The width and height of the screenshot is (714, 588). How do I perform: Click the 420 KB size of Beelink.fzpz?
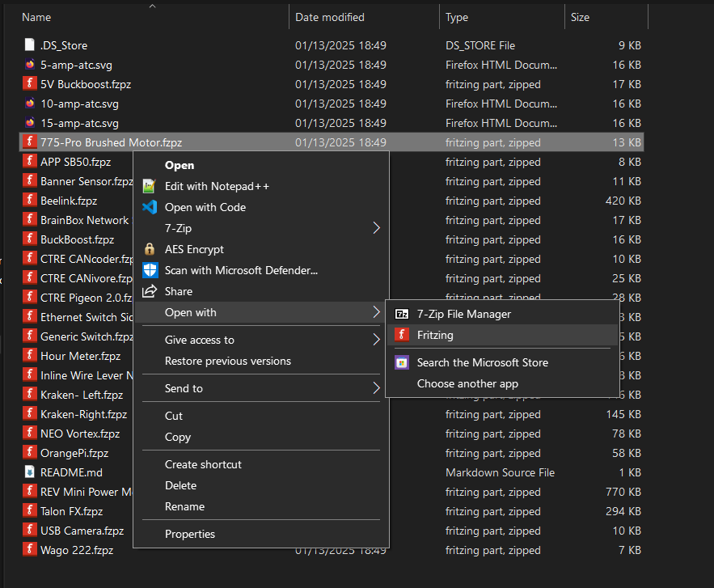[x=623, y=201]
